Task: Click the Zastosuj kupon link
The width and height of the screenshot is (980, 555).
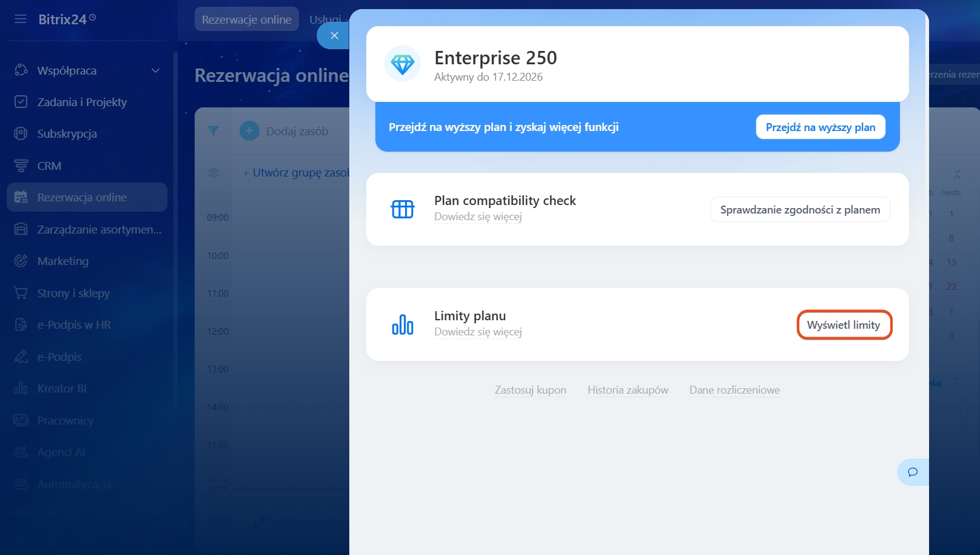Action: pos(530,390)
